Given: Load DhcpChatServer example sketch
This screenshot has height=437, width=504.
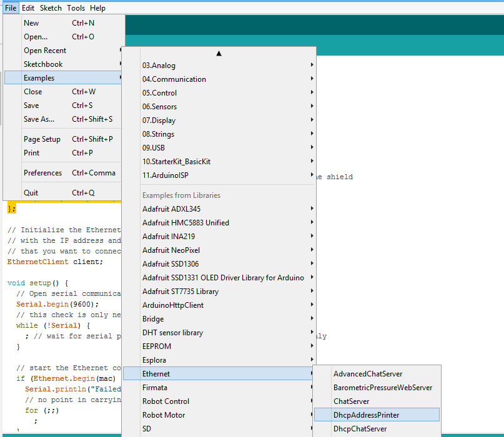Looking at the screenshot, I should click(377, 429).
